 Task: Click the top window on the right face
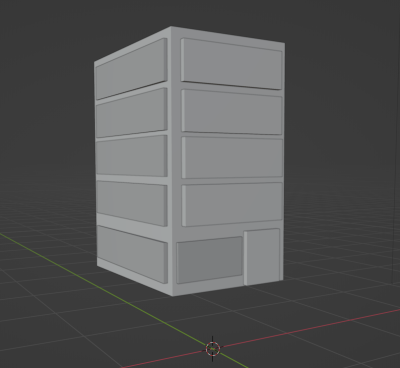(x=232, y=64)
